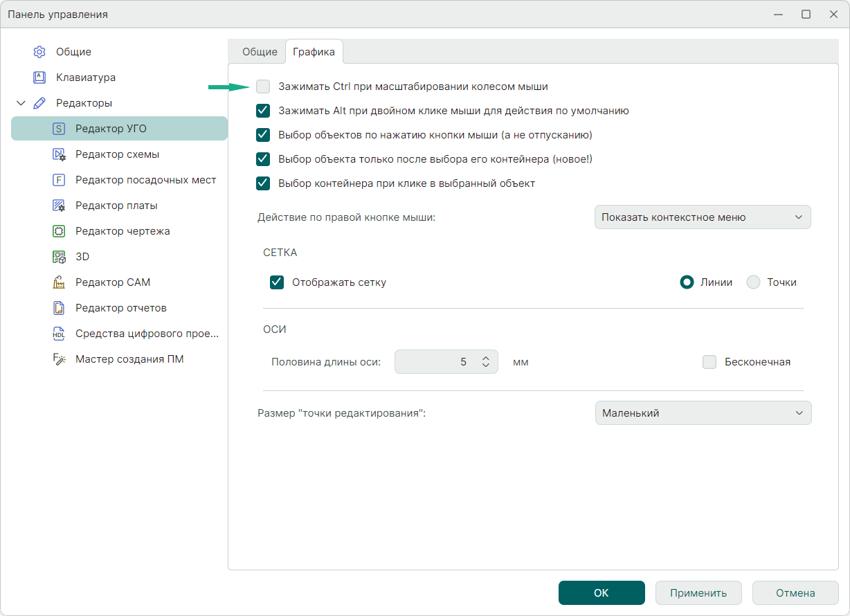Click the Редактор чертежа icon
The width and height of the screenshot is (850, 616).
tap(59, 231)
